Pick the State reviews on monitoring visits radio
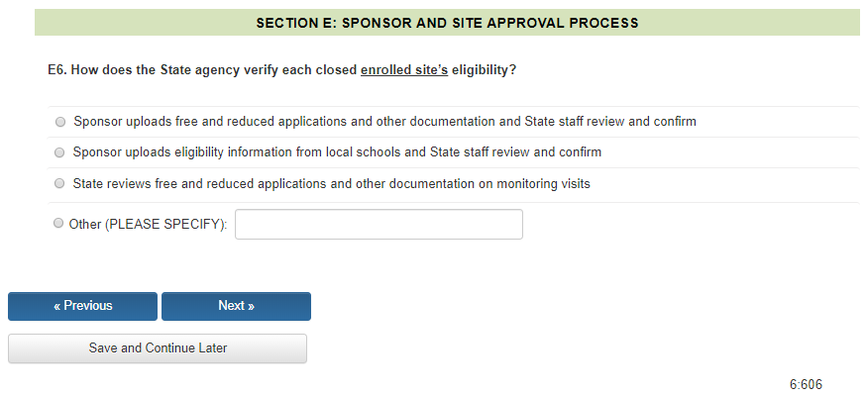This screenshot has height=397, width=868. [x=61, y=183]
